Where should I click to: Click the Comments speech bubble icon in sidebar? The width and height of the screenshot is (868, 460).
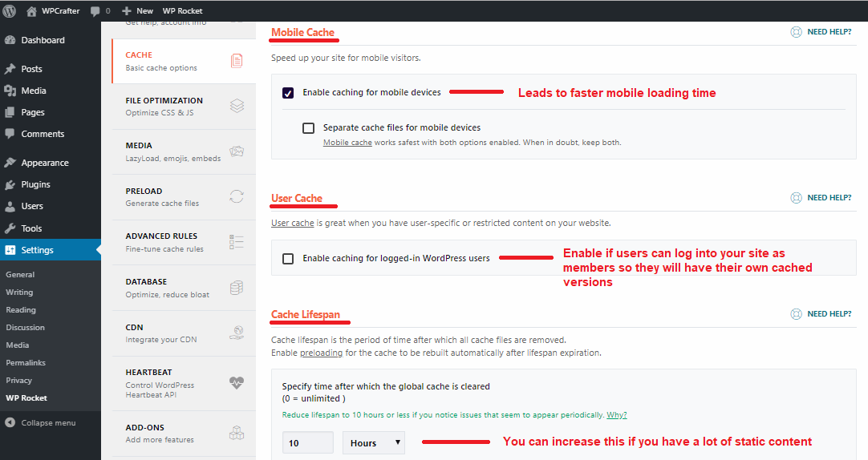coord(10,134)
